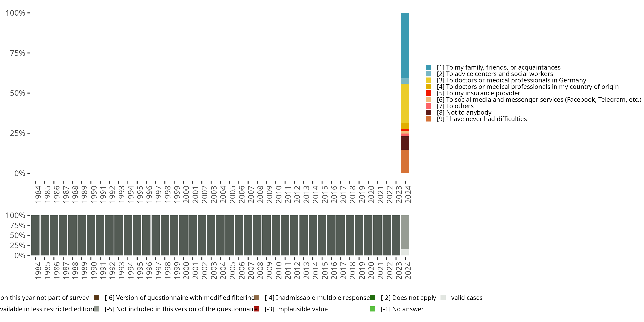The width and height of the screenshot is (644, 322).
Task: Click the brown 'modified filtering' legend swatch
Action: [97, 298]
